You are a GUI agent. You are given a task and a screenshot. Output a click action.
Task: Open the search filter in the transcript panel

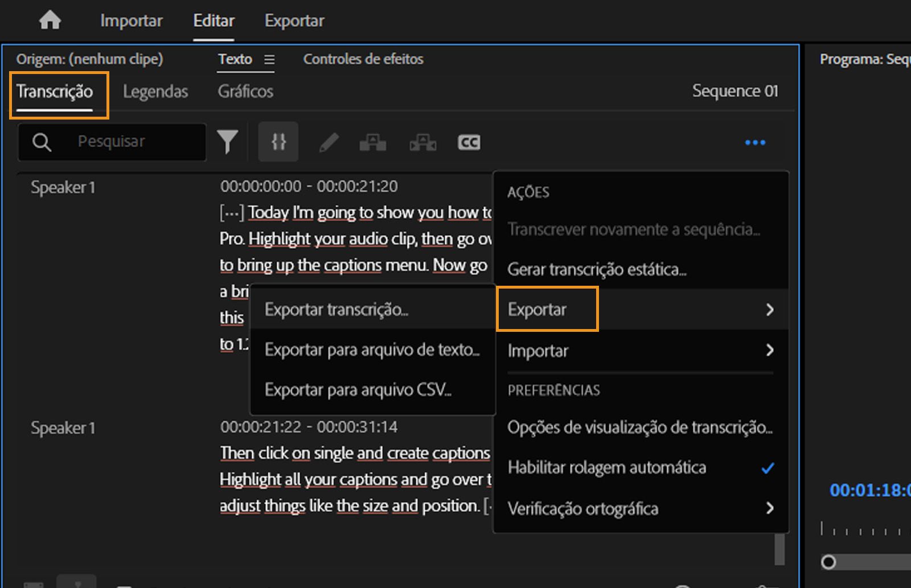click(228, 142)
